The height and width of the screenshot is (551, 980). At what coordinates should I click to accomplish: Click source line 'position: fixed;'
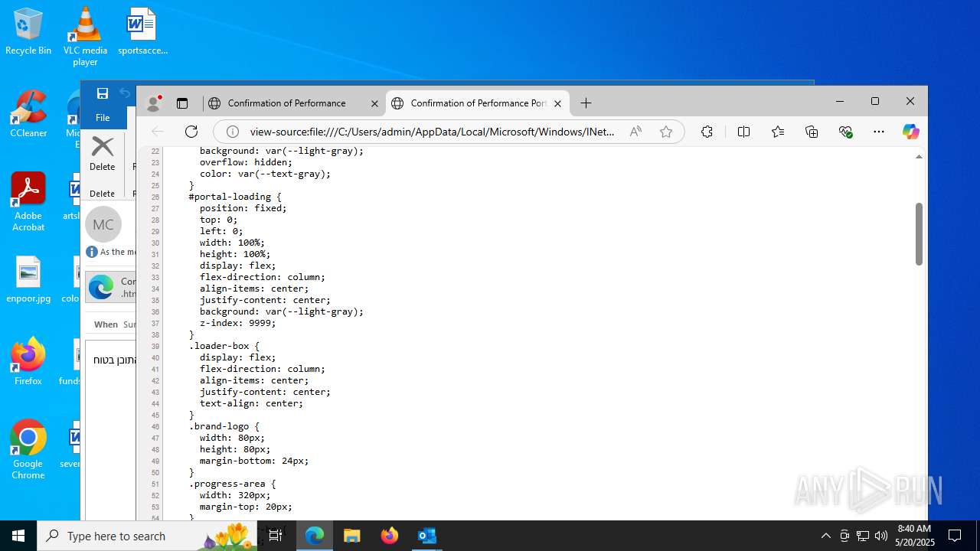click(243, 208)
